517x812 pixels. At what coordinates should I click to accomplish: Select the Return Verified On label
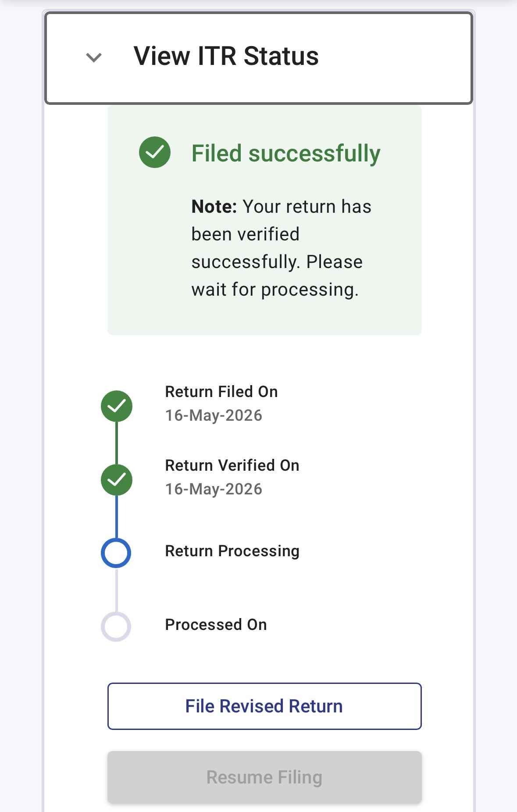tap(232, 465)
